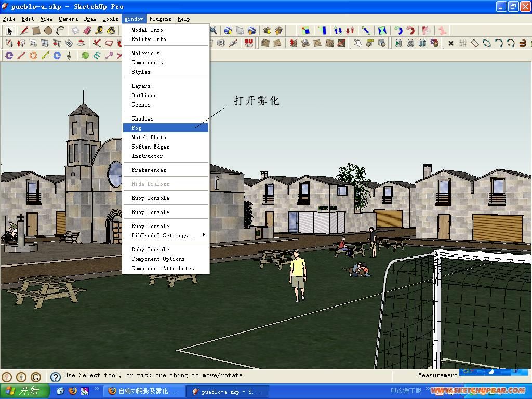Open the Help menu
Image resolution: width=532 pixels, height=399 pixels.
click(x=183, y=19)
